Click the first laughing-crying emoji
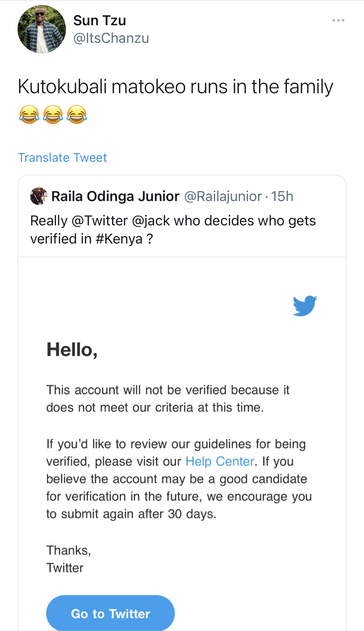The image size is (364, 631). click(29, 114)
